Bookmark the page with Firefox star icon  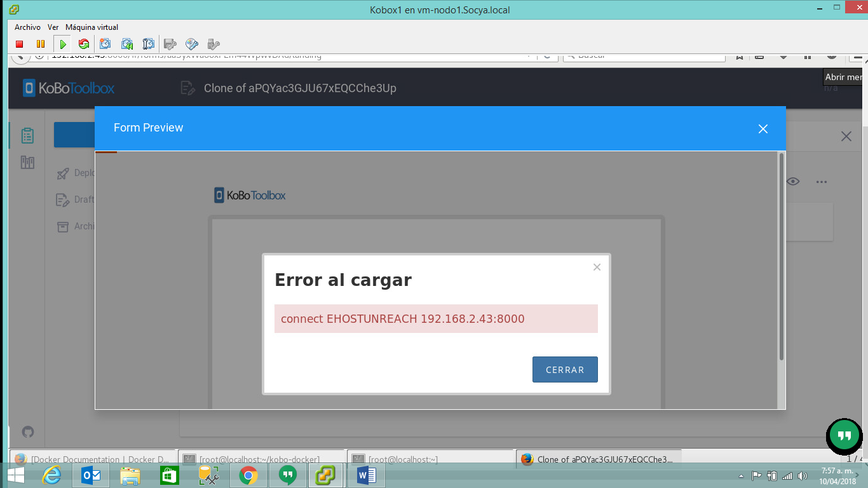(x=739, y=56)
